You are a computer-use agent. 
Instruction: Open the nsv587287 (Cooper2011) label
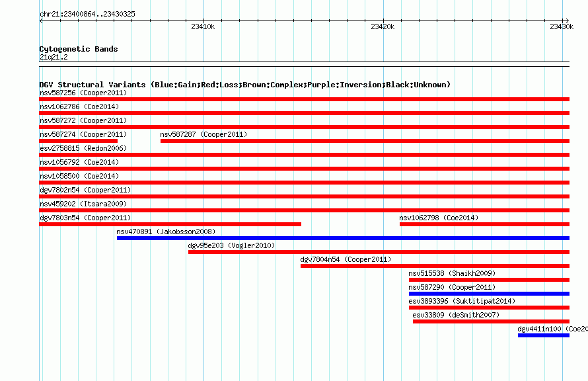[x=203, y=134]
